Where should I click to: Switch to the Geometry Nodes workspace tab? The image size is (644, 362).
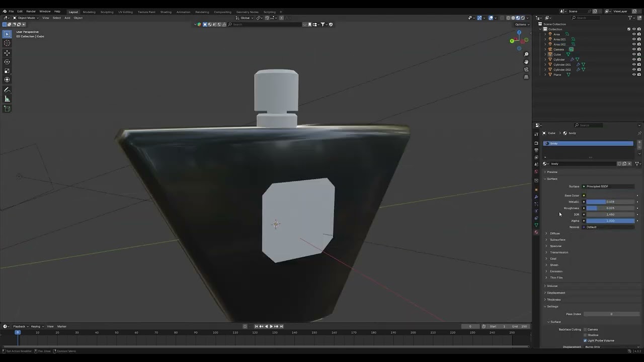[x=247, y=12]
